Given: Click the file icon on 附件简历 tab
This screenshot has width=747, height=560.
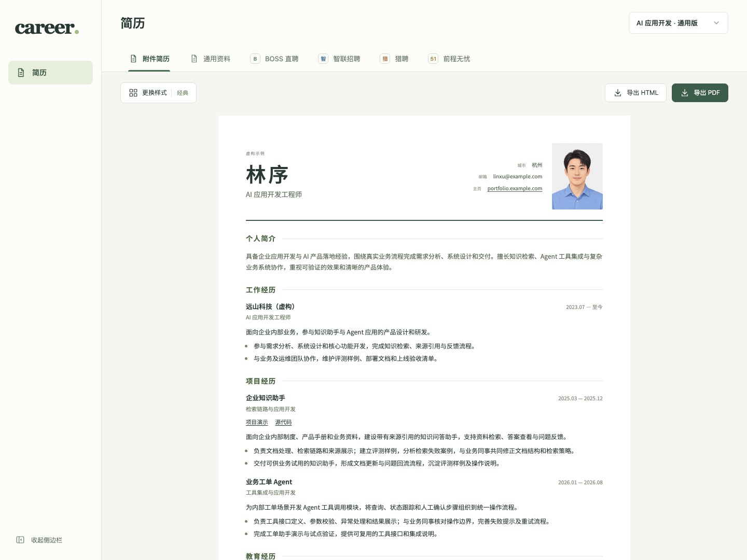Looking at the screenshot, I should coord(133,59).
